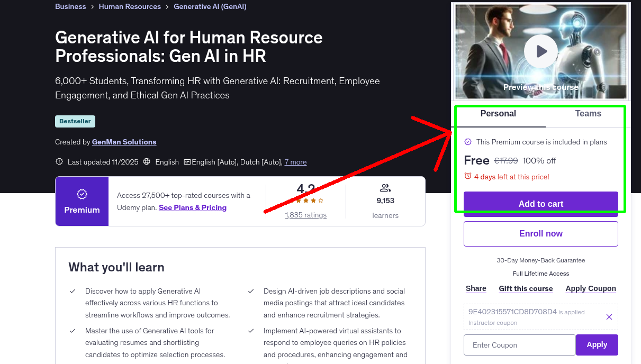
Task: Click the globe icon beside English
Action: 146,161
